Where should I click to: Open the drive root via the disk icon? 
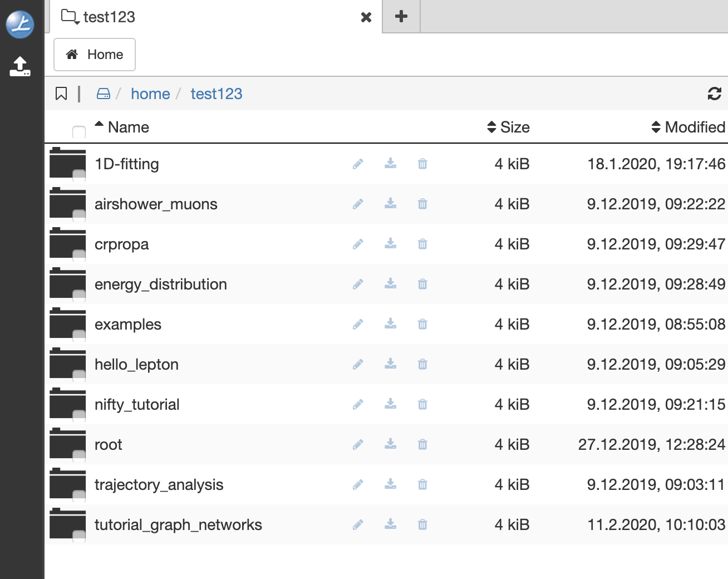point(104,94)
